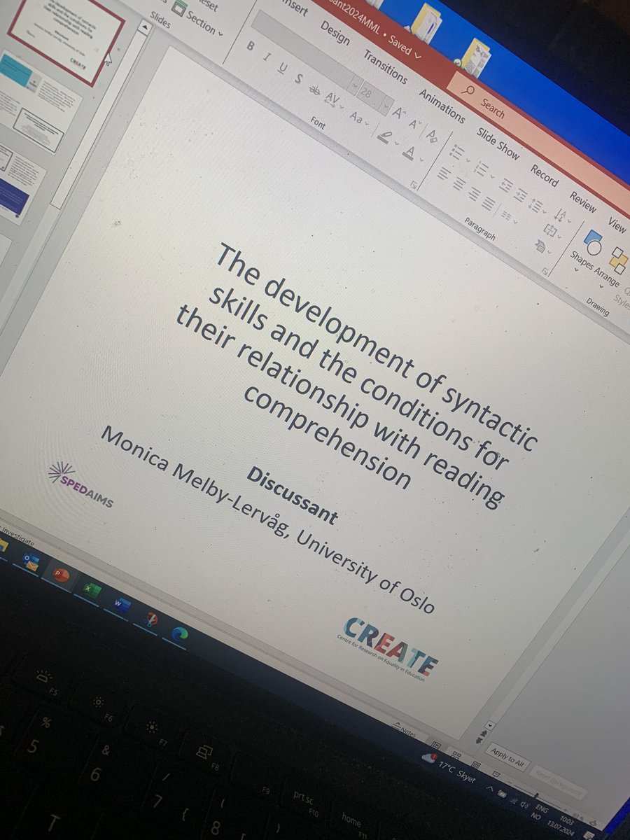Viewport: 630px width, 840px height.
Task: Justify the text
Action: coord(489,205)
